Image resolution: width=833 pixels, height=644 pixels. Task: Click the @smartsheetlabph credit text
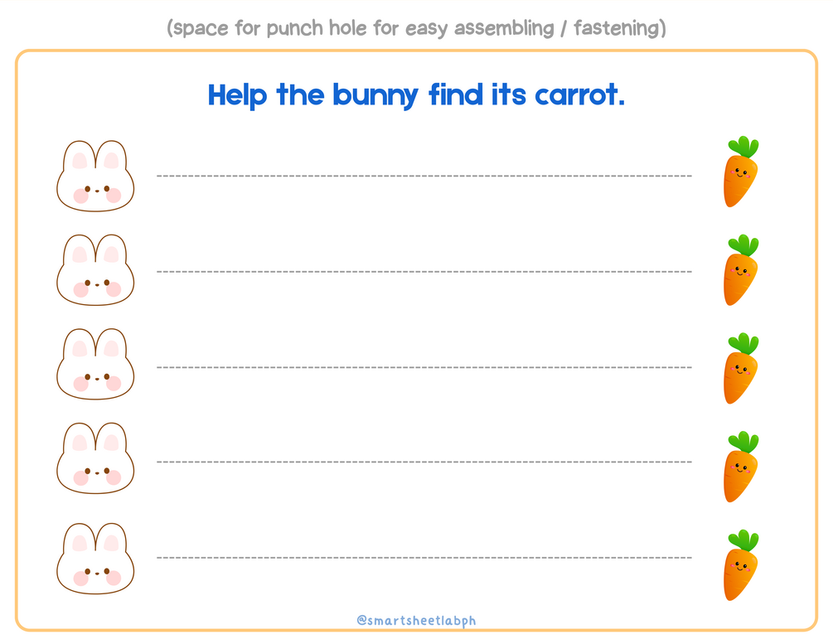[x=416, y=620]
